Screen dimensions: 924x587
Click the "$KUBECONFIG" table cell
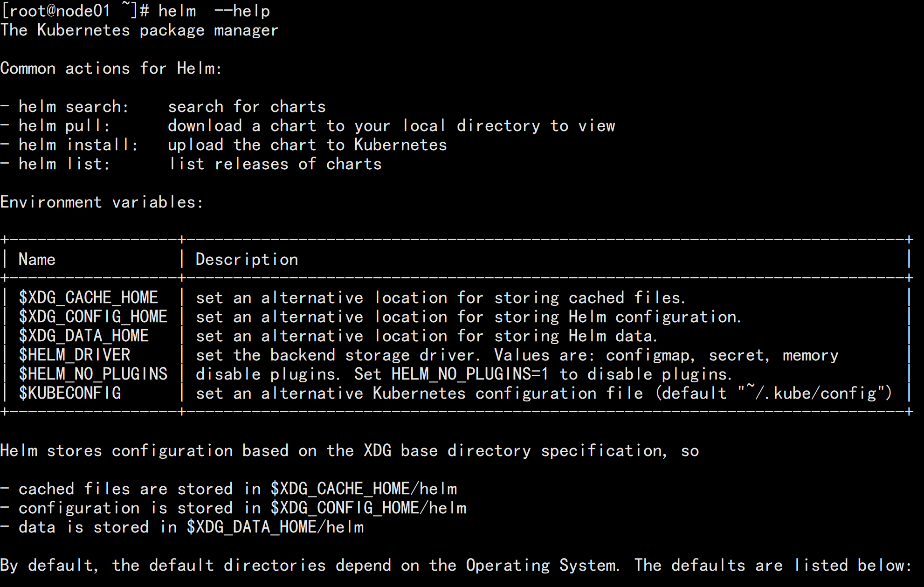tap(69, 393)
